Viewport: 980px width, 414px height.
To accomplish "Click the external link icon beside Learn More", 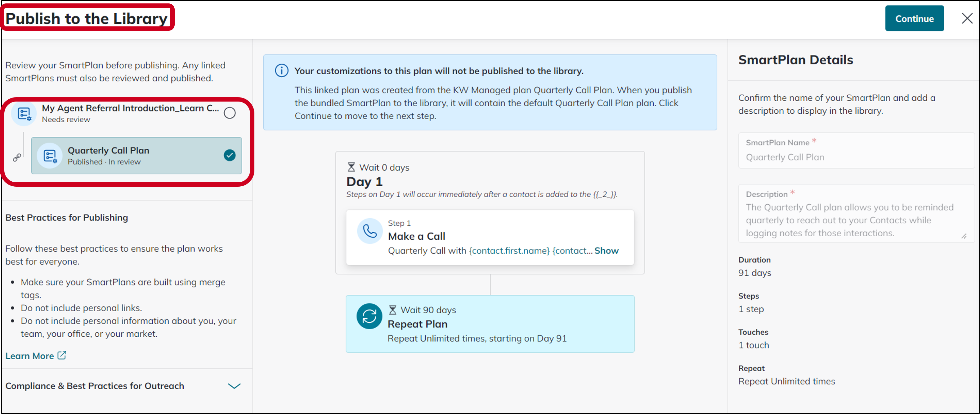I will [62, 355].
